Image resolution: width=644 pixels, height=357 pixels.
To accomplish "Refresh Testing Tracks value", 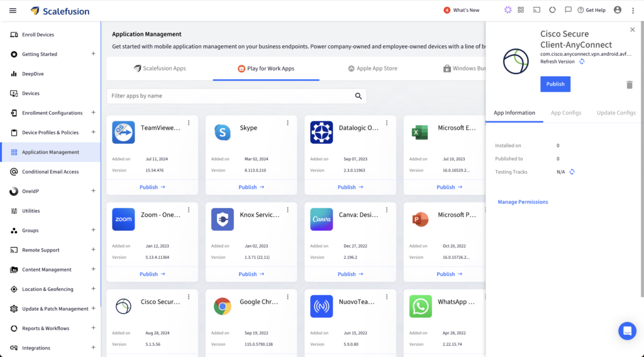I will click(572, 172).
